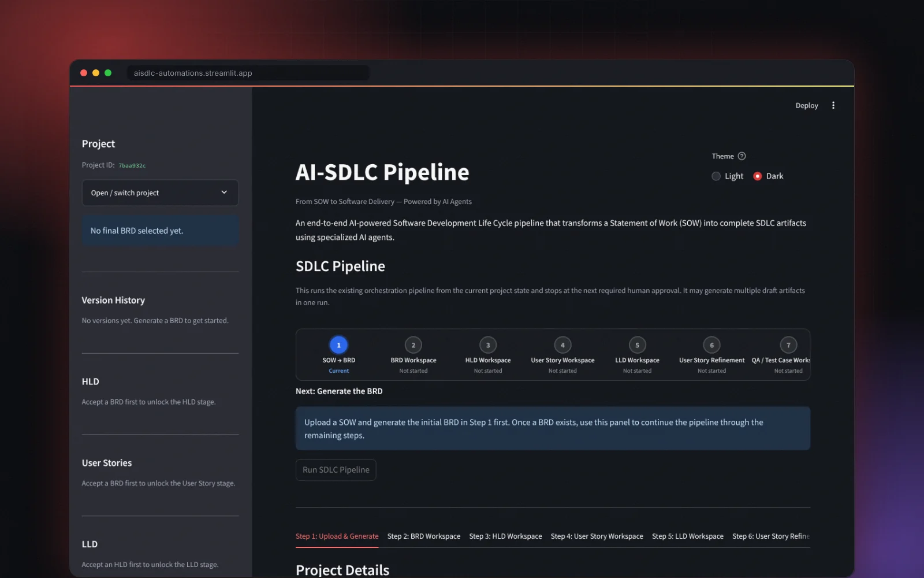The image size is (924, 578).
Task: Click the Deploy button
Action: click(807, 105)
